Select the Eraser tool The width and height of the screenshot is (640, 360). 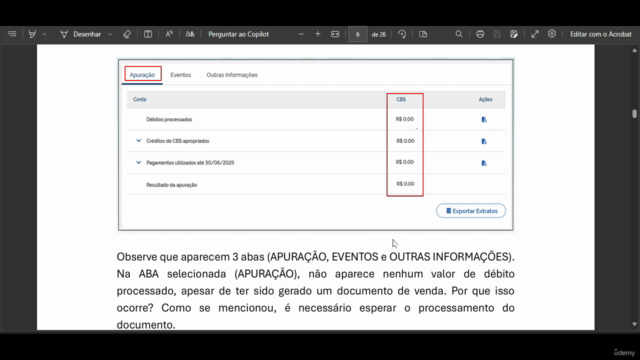127,34
